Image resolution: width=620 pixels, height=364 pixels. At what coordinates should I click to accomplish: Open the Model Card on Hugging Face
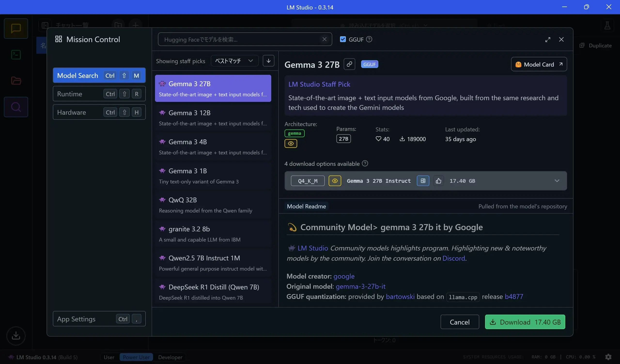click(x=539, y=64)
